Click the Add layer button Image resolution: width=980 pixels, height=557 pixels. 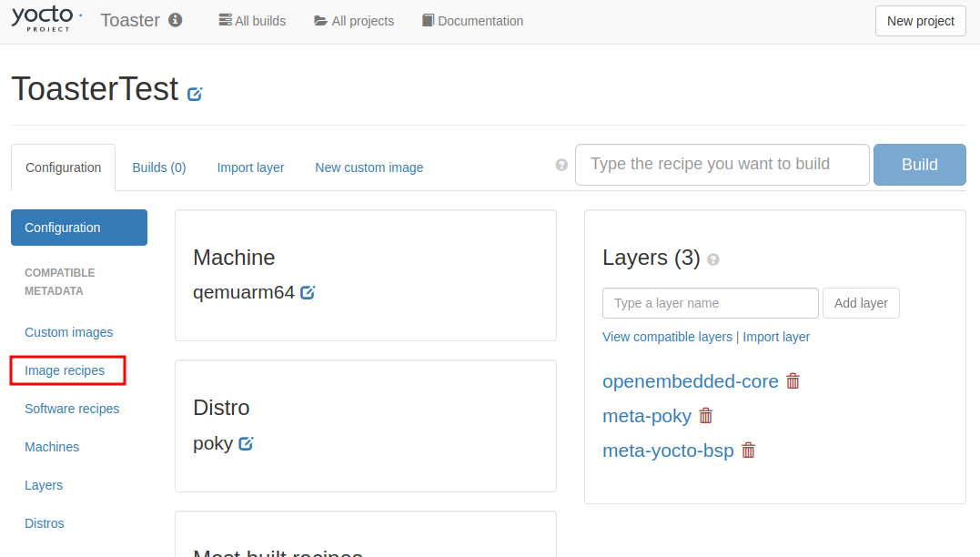(861, 303)
